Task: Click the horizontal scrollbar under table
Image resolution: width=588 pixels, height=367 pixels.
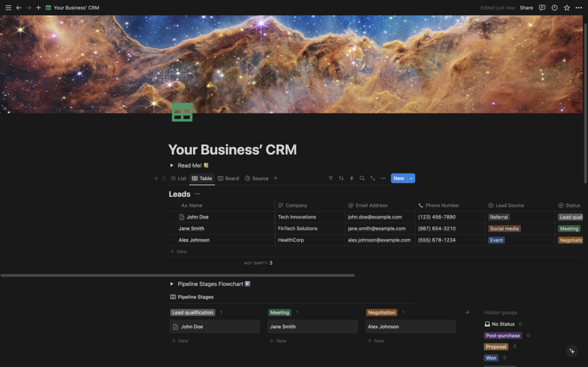Action: pyautogui.click(x=177, y=275)
